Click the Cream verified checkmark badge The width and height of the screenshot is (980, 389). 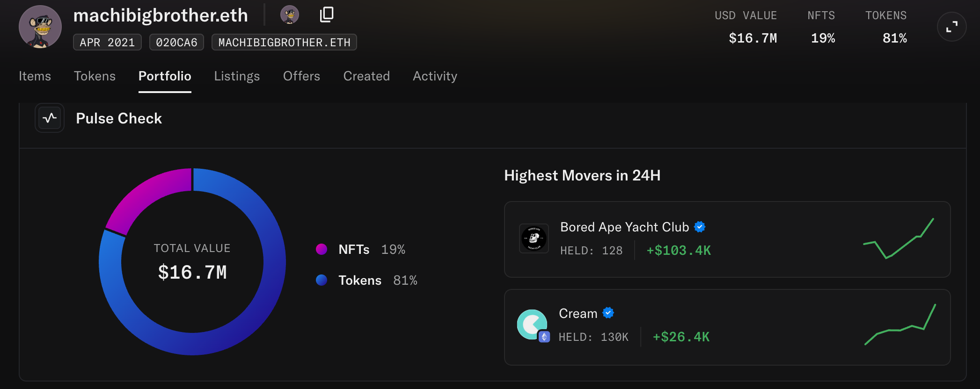[x=608, y=313]
